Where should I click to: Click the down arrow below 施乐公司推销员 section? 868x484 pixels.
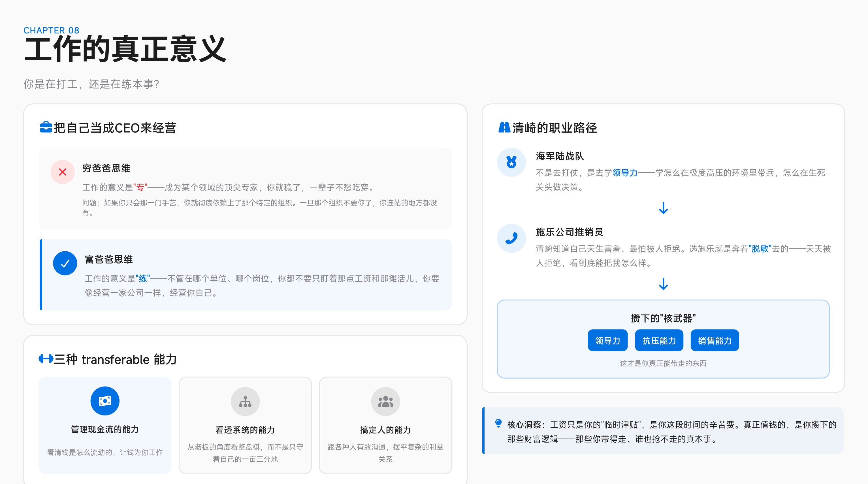tap(663, 284)
